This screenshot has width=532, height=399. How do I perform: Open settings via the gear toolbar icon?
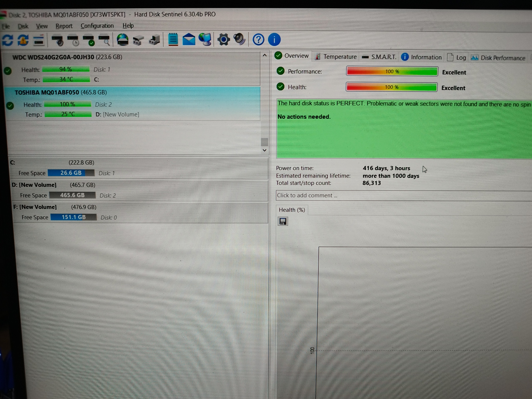coord(224,39)
